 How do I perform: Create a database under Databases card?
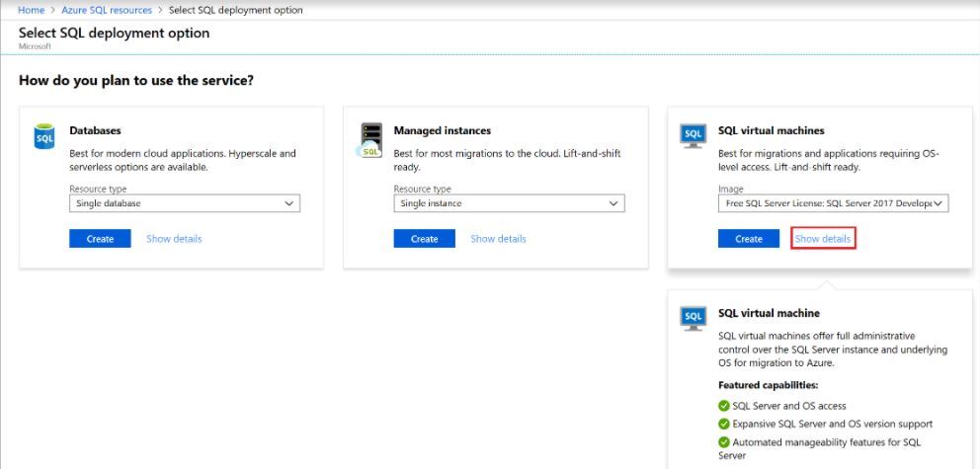[x=100, y=239]
